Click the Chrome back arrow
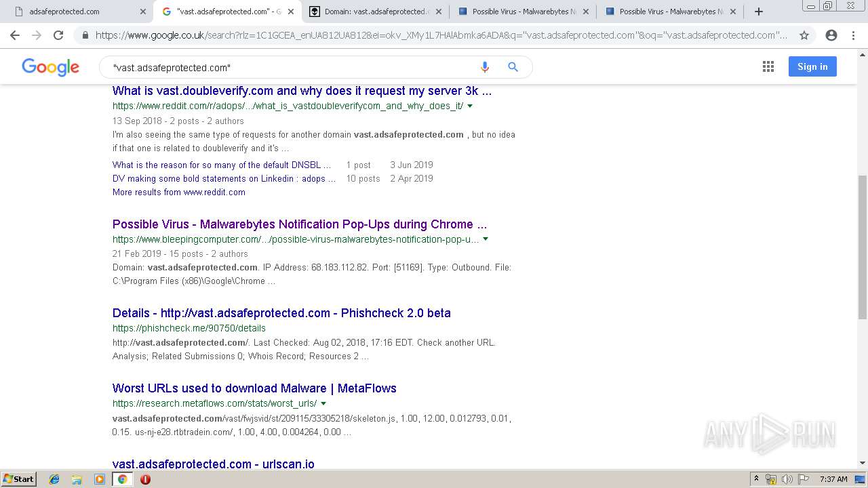 pos(16,35)
